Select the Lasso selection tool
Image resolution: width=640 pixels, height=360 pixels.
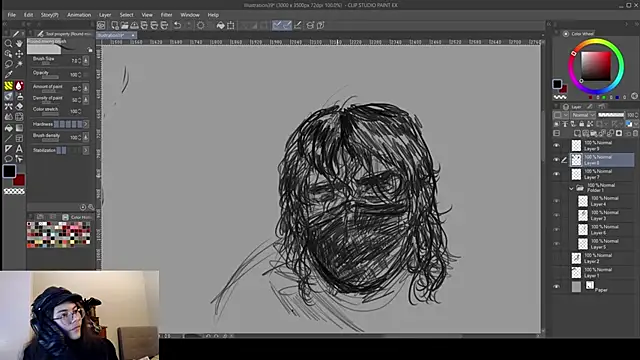click(8, 64)
